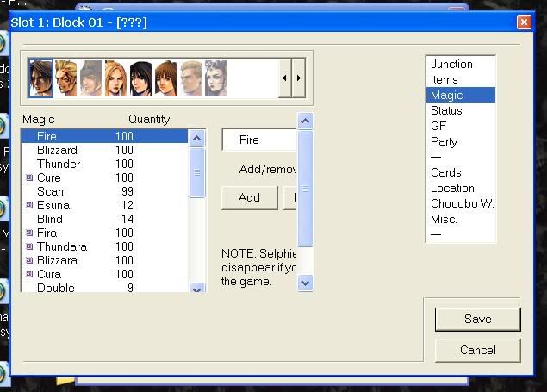Image resolution: width=547 pixels, height=392 pixels.
Task: Select Thunder in the magic list
Action: [x=104, y=164]
